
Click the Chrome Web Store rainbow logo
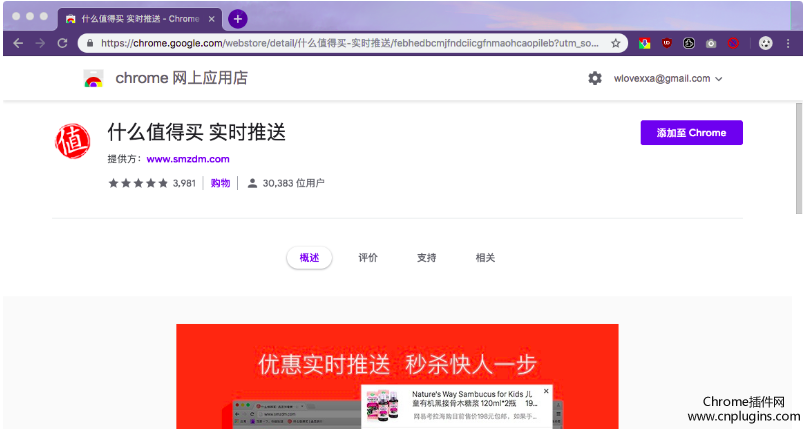pos(93,79)
